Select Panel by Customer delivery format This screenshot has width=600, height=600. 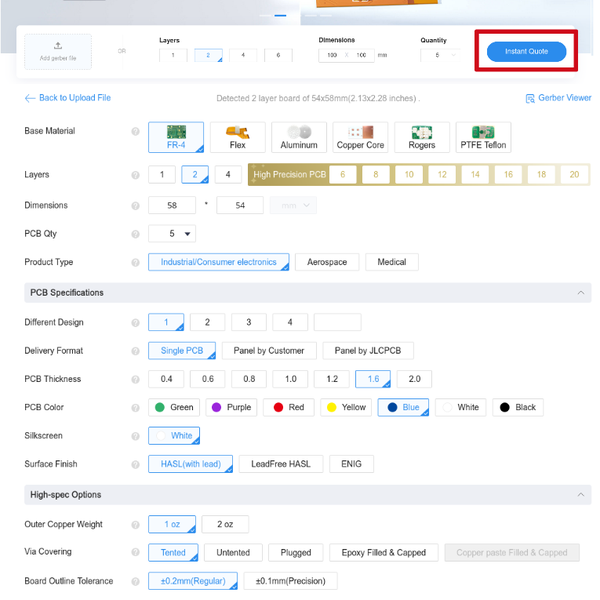click(x=269, y=351)
